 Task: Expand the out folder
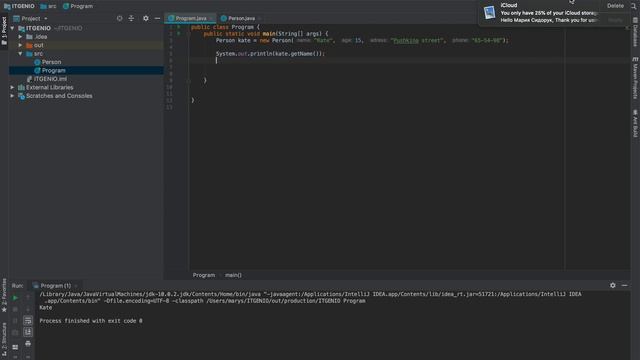(x=20, y=45)
